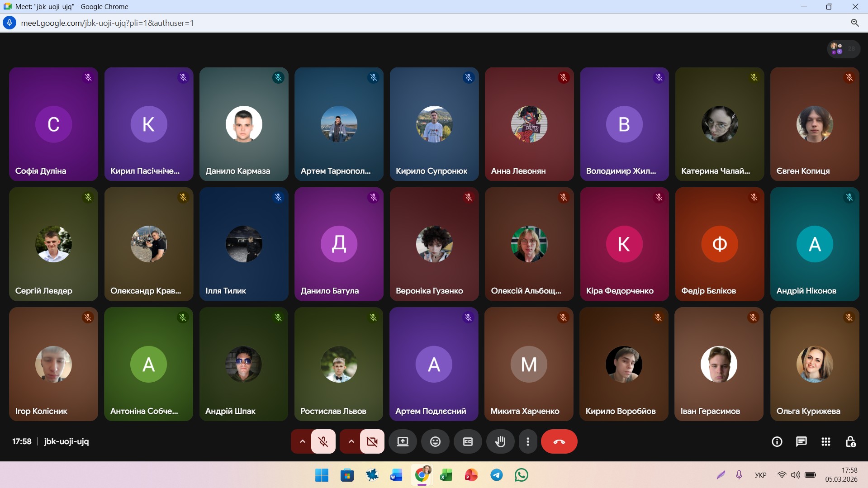Screen dimensions: 868x488
Task: Toggle closed captions button
Action: (x=468, y=441)
